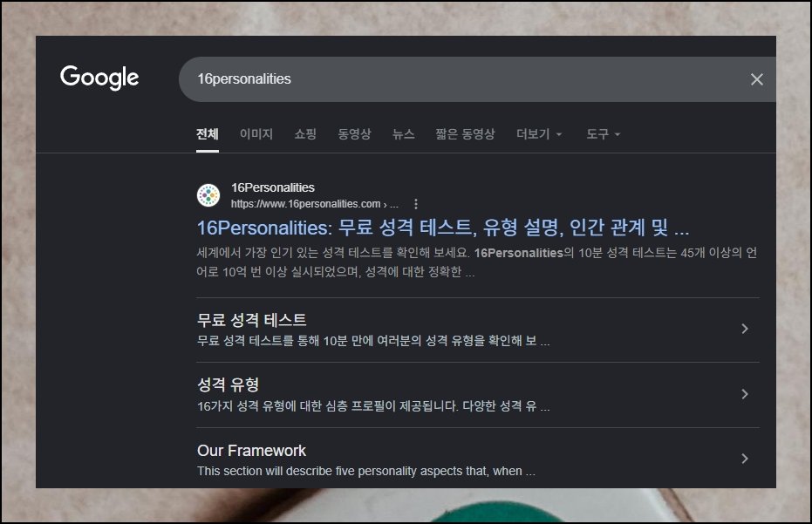Click the snippet text starting 세계에서 가장 인기 있는
Screen dimensions: 812x524
[x=476, y=262]
